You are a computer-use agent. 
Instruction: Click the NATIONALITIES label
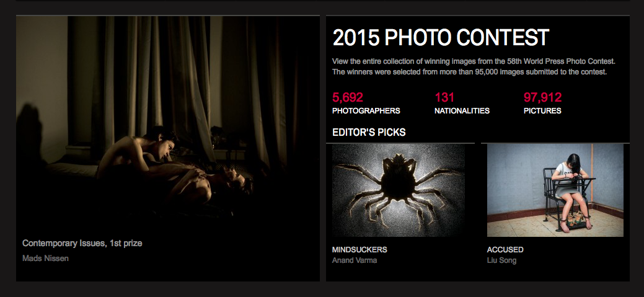462,111
